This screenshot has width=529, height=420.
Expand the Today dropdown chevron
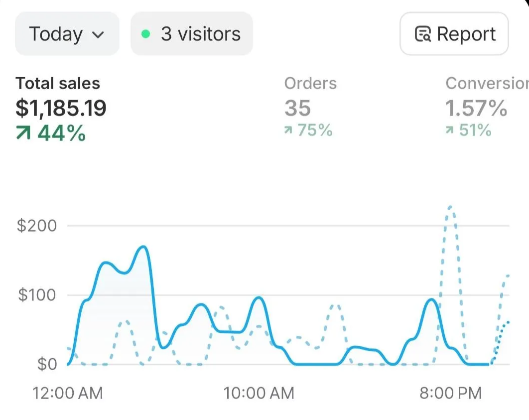tap(99, 35)
